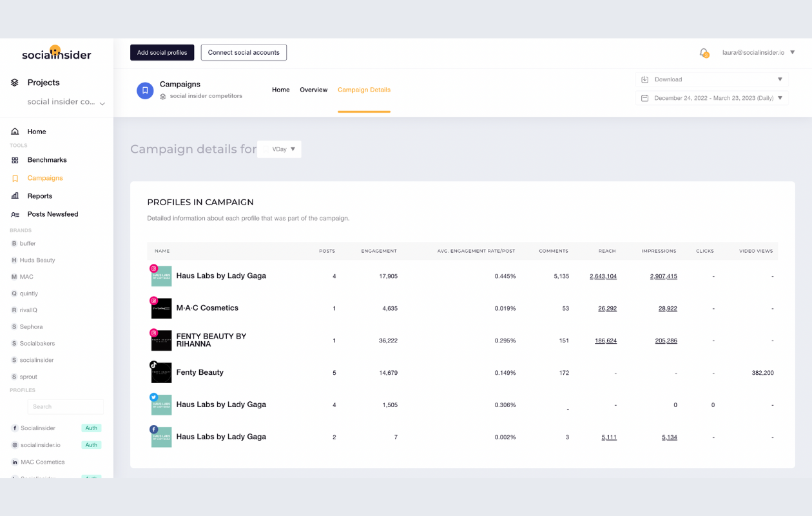Click FENTY BEAUTY BY RIHANNA profile thumbnail
The width and height of the screenshot is (812, 516).
pos(161,340)
